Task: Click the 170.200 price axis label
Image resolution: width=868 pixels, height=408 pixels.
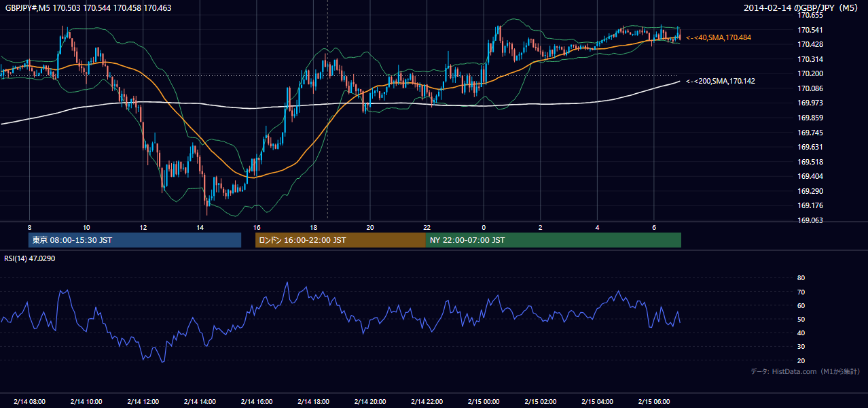Action: pos(810,73)
